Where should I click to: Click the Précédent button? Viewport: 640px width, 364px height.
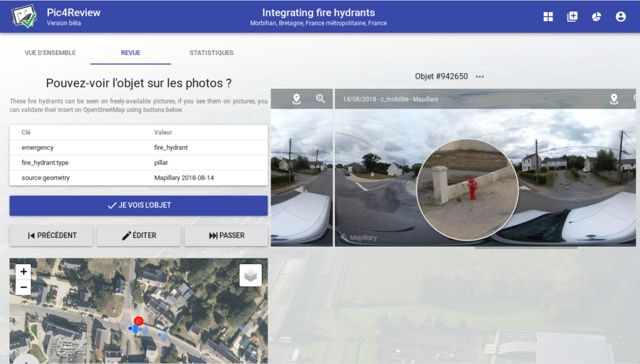pyautogui.click(x=51, y=235)
